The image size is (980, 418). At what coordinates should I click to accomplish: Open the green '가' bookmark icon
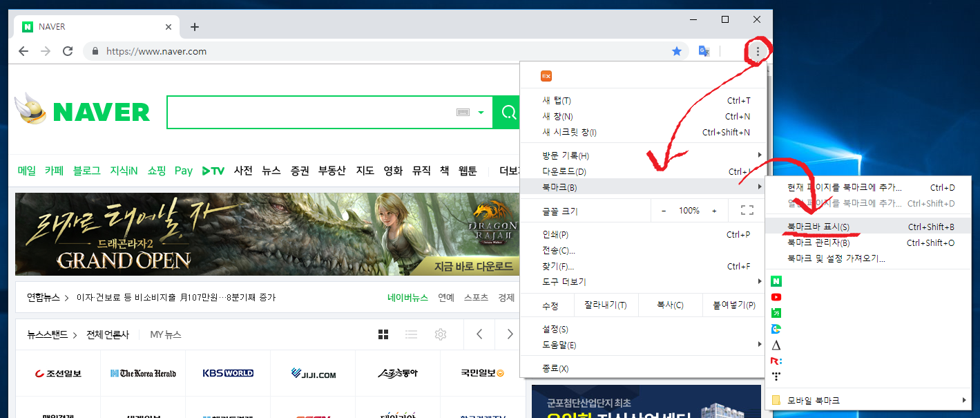coord(776,313)
